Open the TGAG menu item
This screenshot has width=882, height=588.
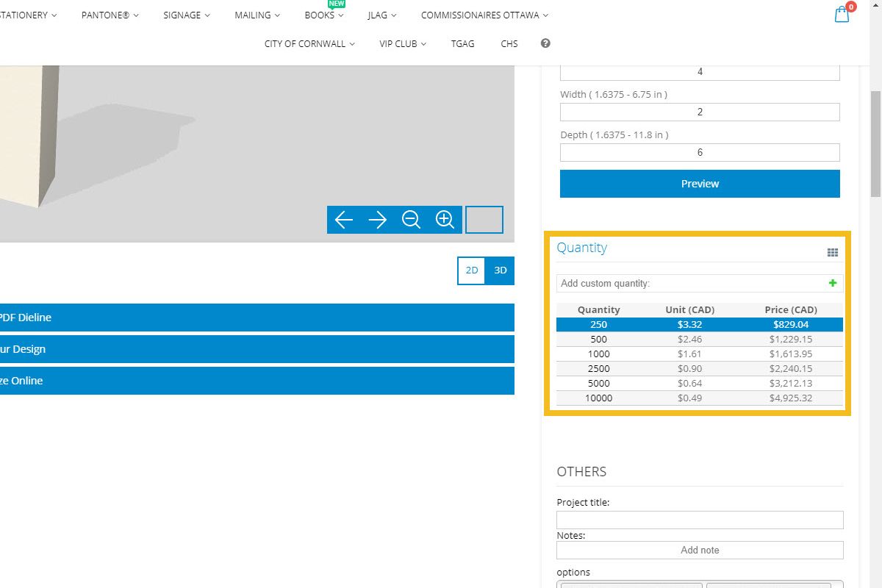pyautogui.click(x=463, y=43)
